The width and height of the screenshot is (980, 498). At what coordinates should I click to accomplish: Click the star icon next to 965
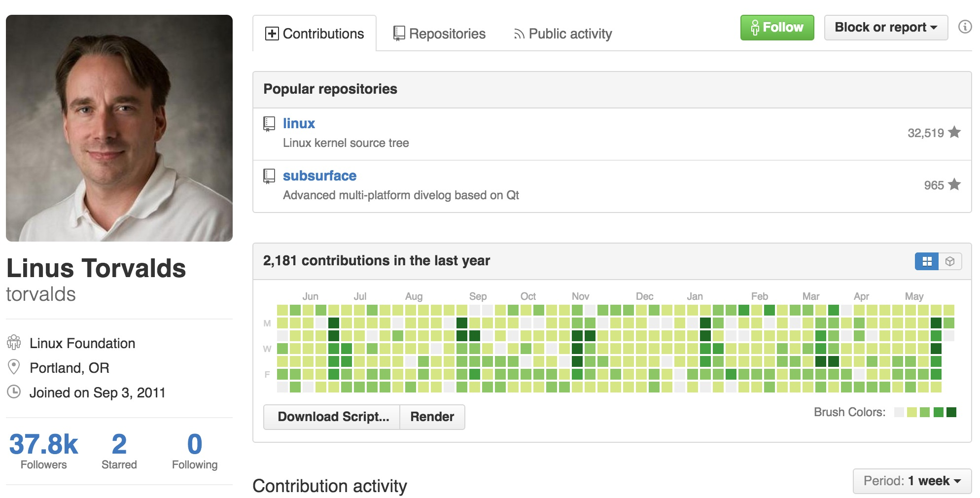tap(954, 184)
